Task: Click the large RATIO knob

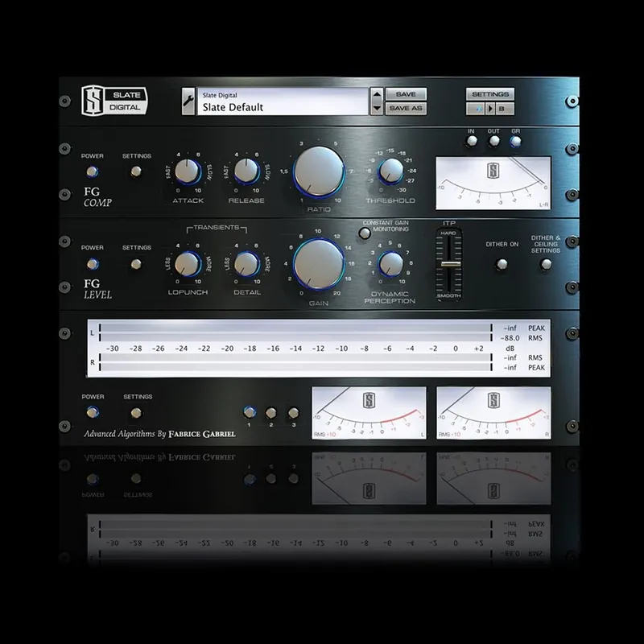Action: [x=319, y=172]
